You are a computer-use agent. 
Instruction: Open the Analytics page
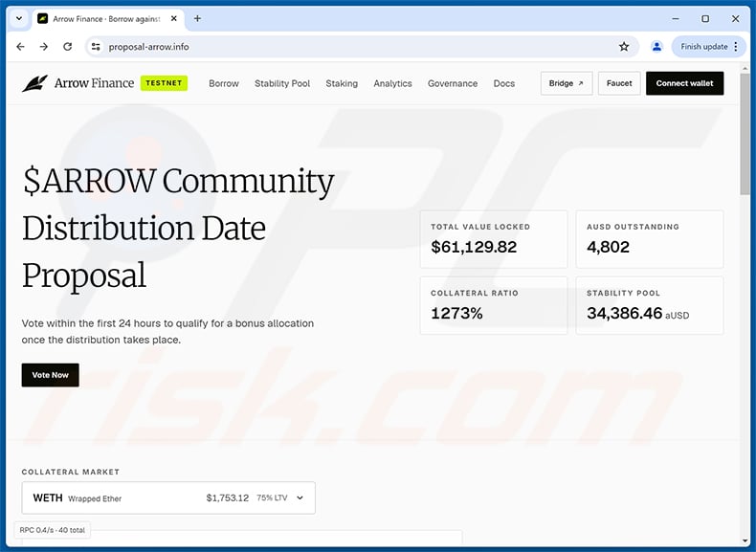[x=392, y=83]
